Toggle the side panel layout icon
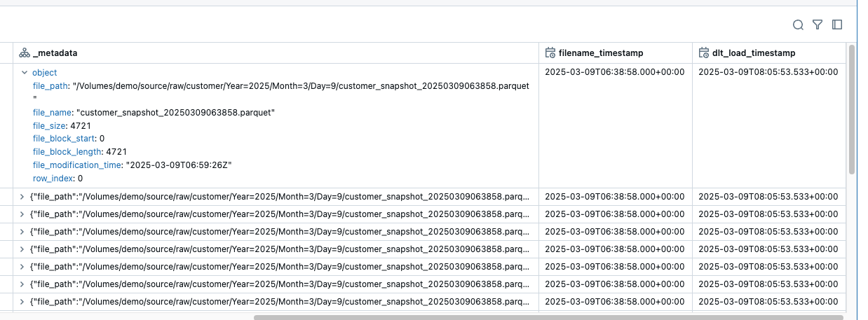868x320 pixels. (x=837, y=25)
